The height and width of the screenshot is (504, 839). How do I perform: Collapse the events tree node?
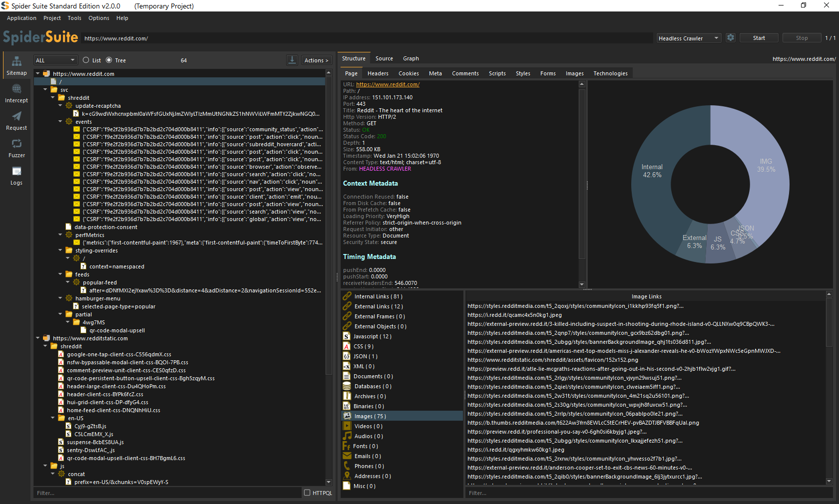click(60, 122)
